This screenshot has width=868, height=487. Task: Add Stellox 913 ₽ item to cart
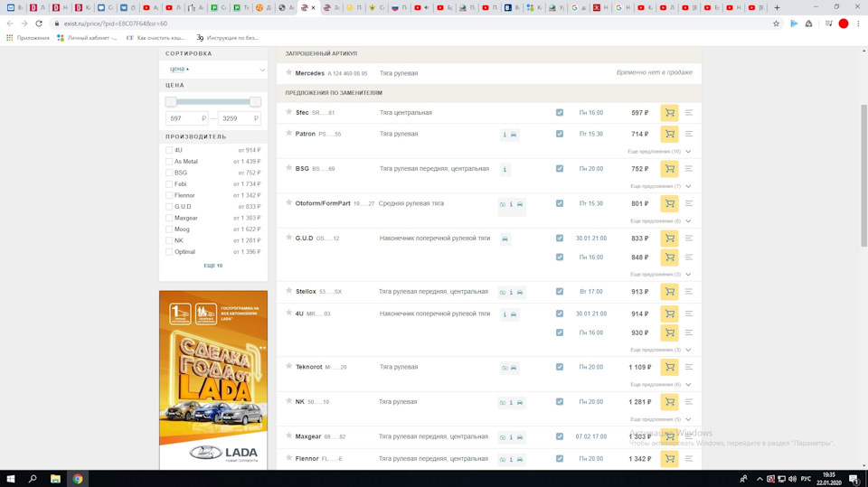click(669, 292)
